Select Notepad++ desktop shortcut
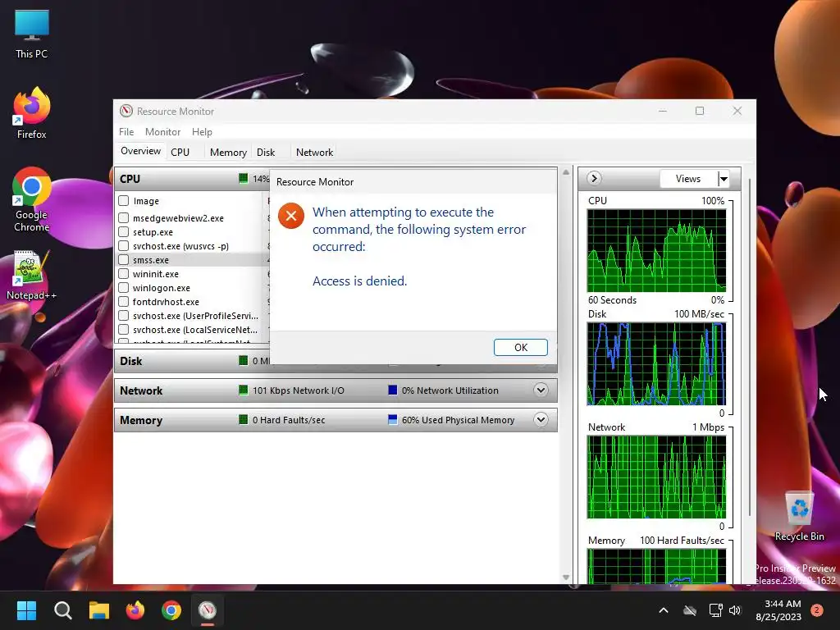This screenshot has height=630, width=840. pyautogui.click(x=32, y=276)
